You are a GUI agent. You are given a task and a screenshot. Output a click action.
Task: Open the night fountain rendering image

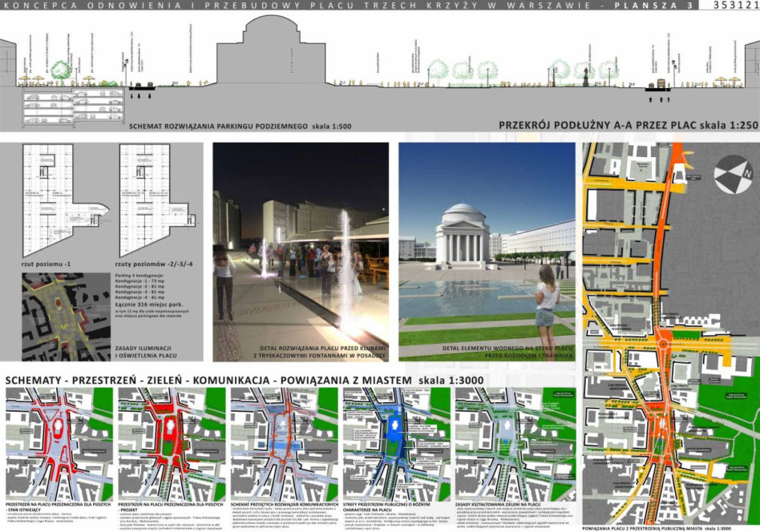click(x=301, y=252)
